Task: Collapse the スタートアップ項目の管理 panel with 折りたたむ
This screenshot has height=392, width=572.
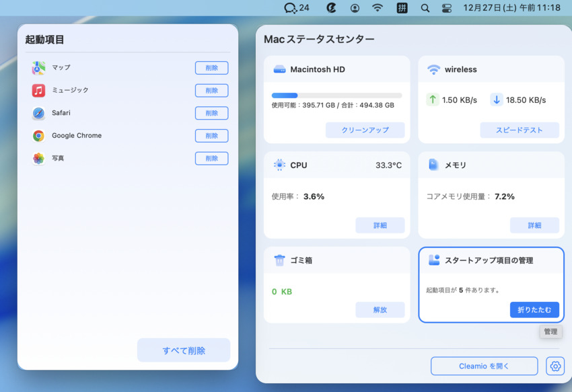Action: [x=534, y=309]
